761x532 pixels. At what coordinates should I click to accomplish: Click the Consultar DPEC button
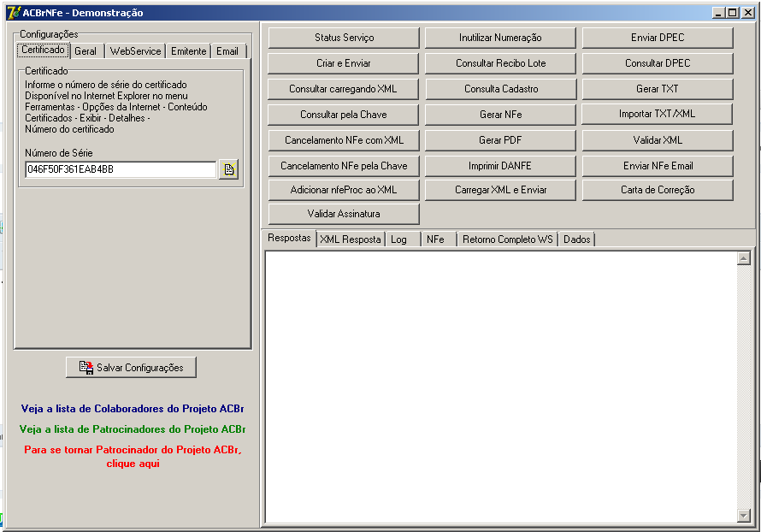click(658, 63)
